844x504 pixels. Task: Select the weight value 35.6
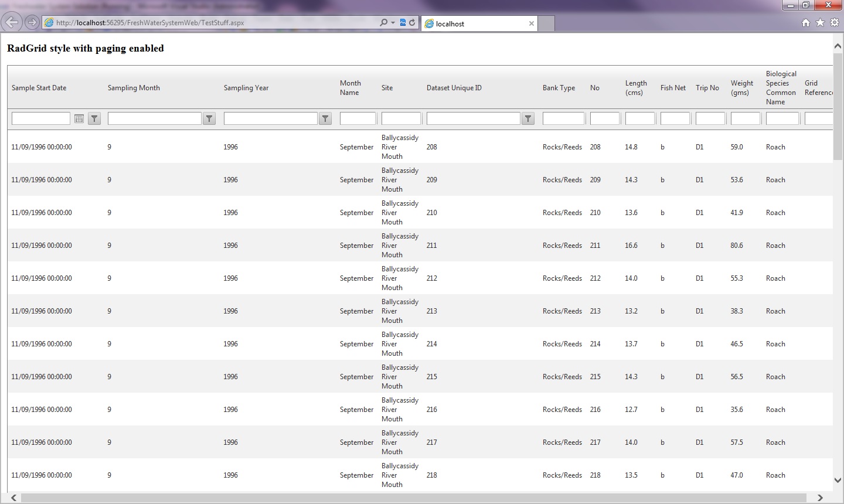737,410
